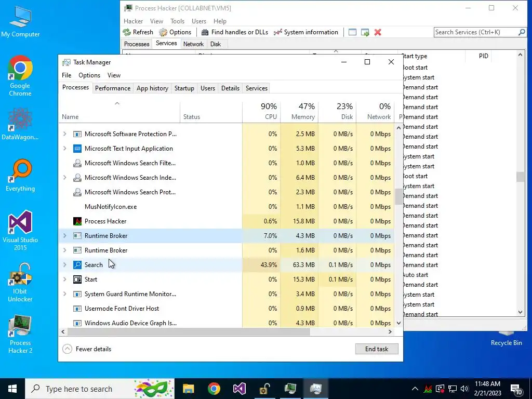Switch to Network tab in Process Hacker
The width and height of the screenshot is (532, 399).
193,44
